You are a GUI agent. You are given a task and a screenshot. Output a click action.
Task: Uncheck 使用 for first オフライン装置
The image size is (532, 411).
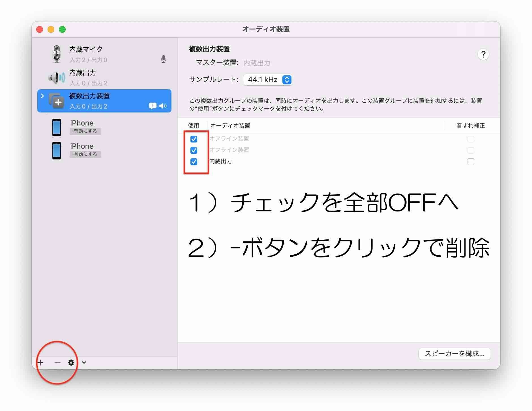click(194, 139)
